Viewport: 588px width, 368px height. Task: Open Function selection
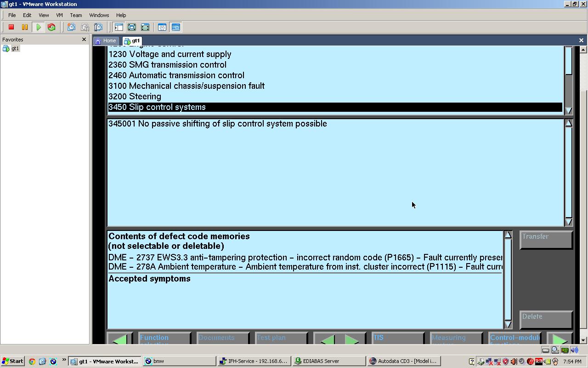click(x=164, y=339)
